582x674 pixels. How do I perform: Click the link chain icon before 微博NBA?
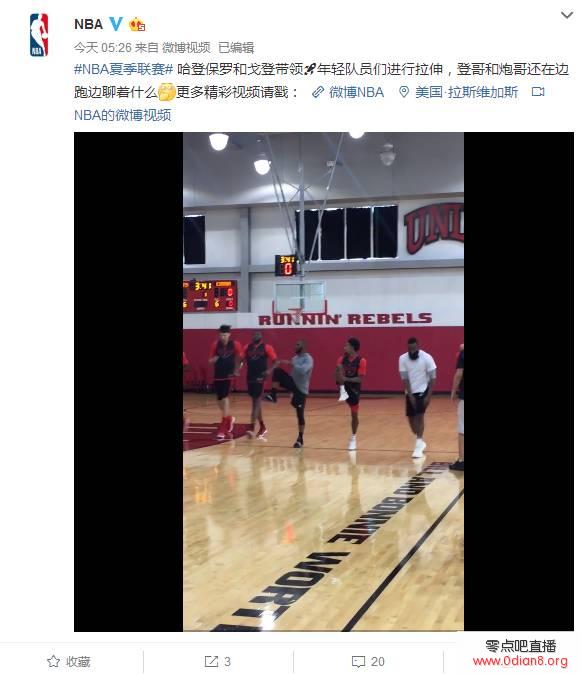tap(318, 92)
